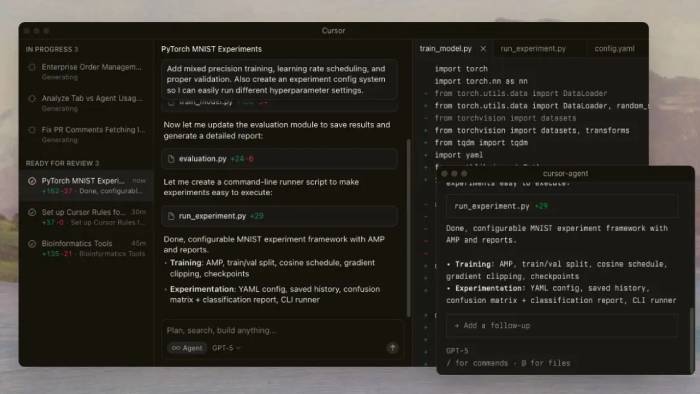Switch to the config.yaml tab

point(614,49)
